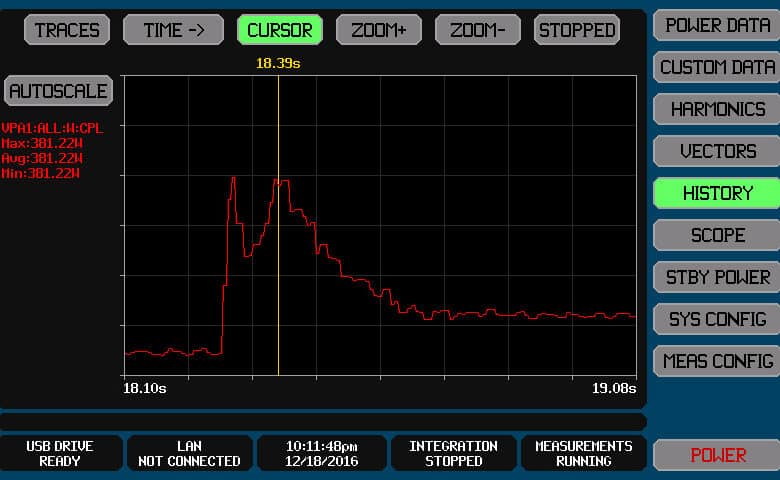This screenshot has width=780, height=480.
Task: Select the USB DRIVE READY status box
Action: coord(60,453)
